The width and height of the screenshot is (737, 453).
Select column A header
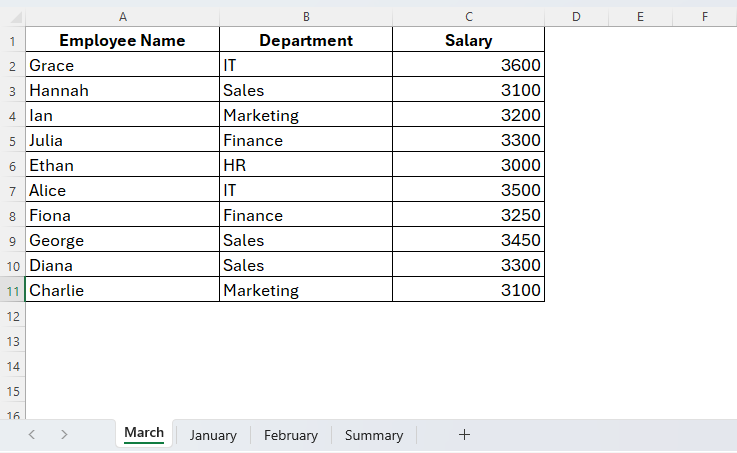pyautogui.click(x=123, y=17)
